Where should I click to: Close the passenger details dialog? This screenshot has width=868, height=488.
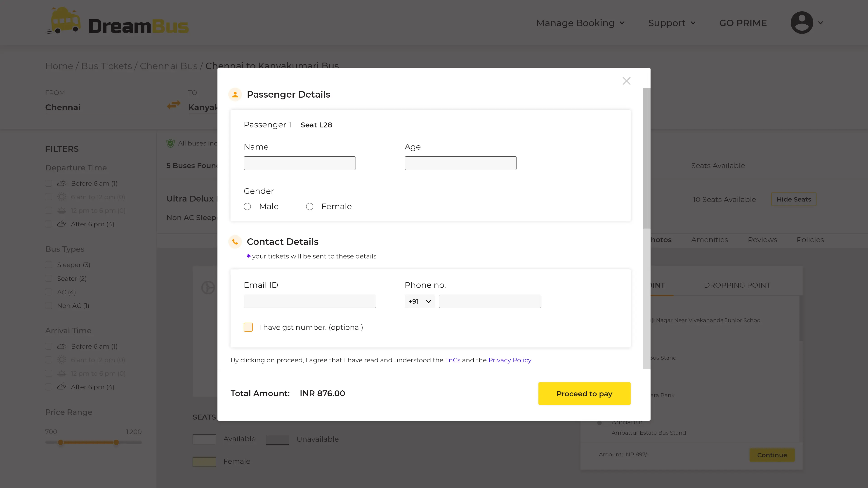[x=626, y=81]
